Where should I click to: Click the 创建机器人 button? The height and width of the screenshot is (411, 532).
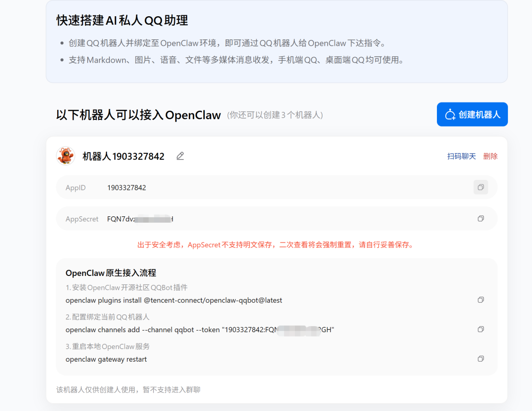pyautogui.click(x=472, y=114)
